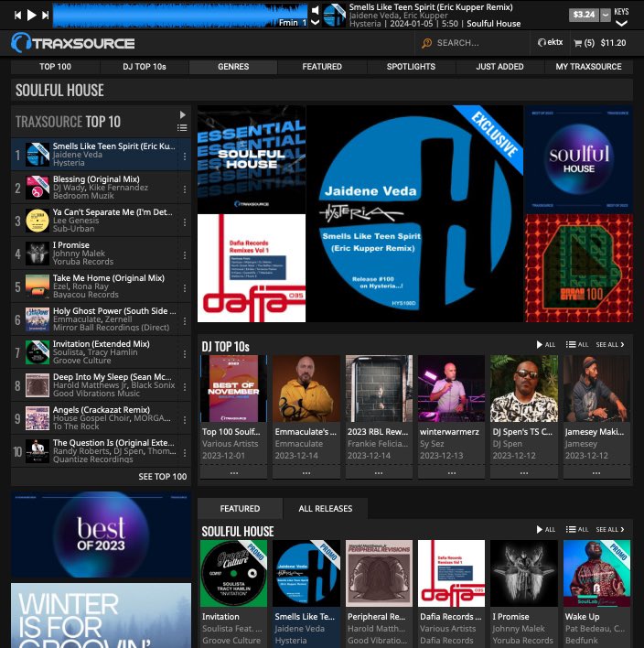Expand dots under winterwarmerz chart
The height and width of the screenshot is (648, 644).
[x=452, y=473]
